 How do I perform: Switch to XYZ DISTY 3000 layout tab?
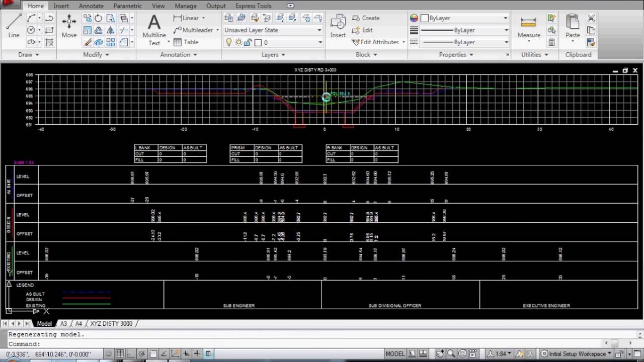111,324
